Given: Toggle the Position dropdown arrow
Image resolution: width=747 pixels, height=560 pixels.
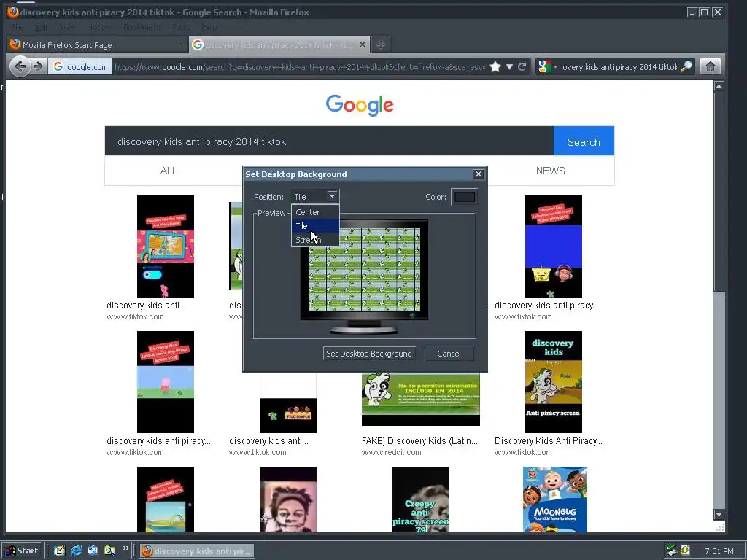Looking at the screenshot, I should [x=332, y=196].
